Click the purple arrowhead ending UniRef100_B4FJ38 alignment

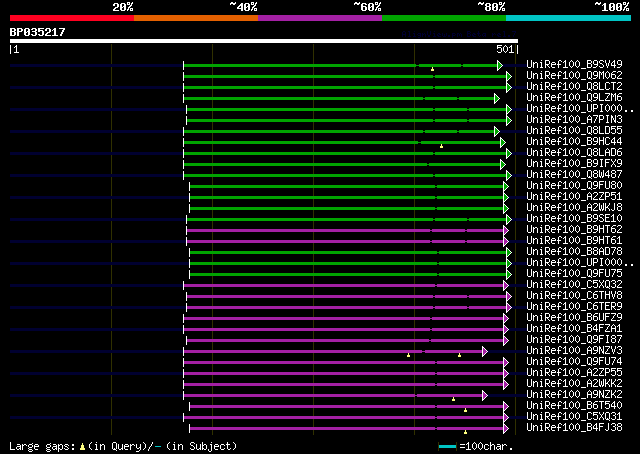[506, 428]
